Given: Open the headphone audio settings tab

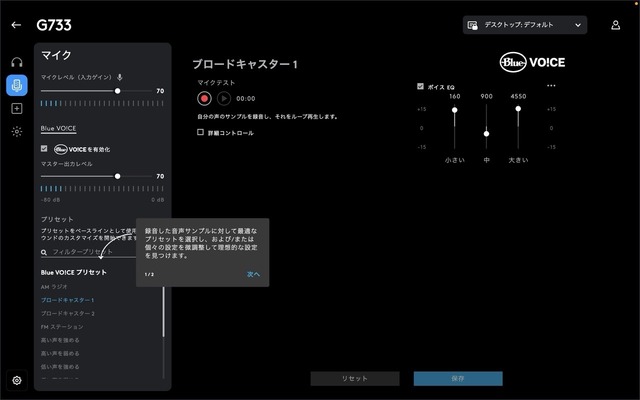Looking at the screenshot, I should (17, 62).
